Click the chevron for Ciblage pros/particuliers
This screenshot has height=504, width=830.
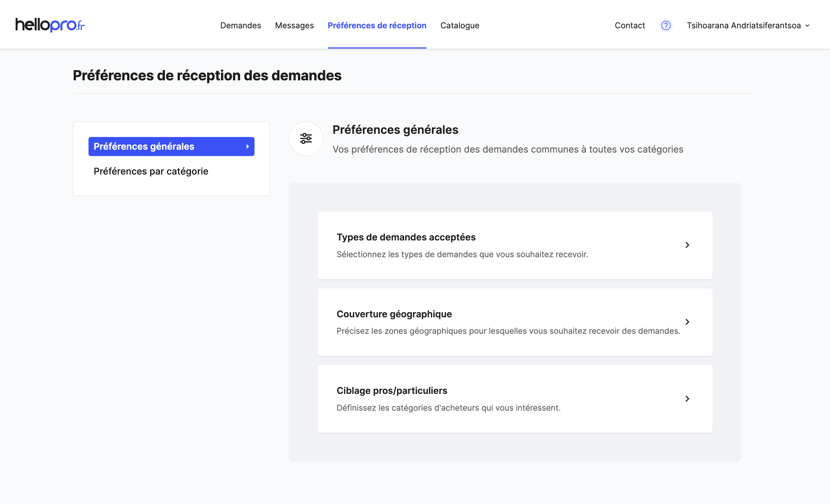click(x=687, y=399)
